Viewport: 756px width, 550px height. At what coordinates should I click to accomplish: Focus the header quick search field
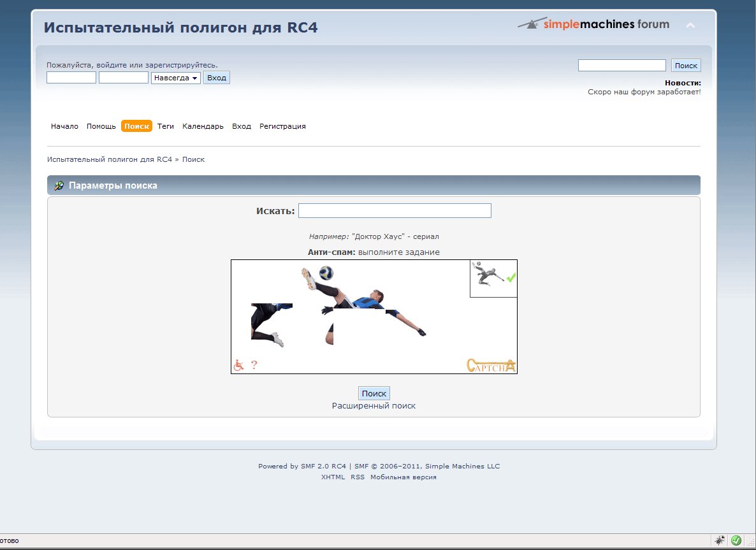click(622, 66)
